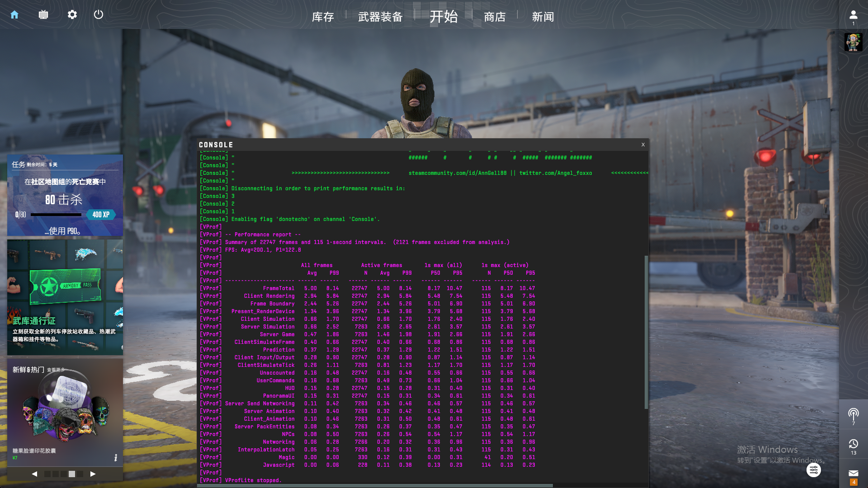Select the fifth carousel page dot

[80, 474]
